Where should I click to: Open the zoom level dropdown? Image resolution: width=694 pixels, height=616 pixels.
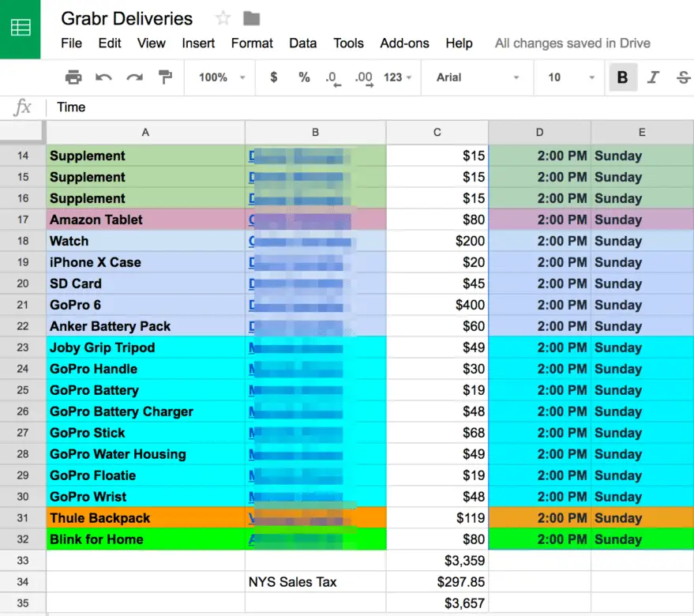[x=222, y=77]
